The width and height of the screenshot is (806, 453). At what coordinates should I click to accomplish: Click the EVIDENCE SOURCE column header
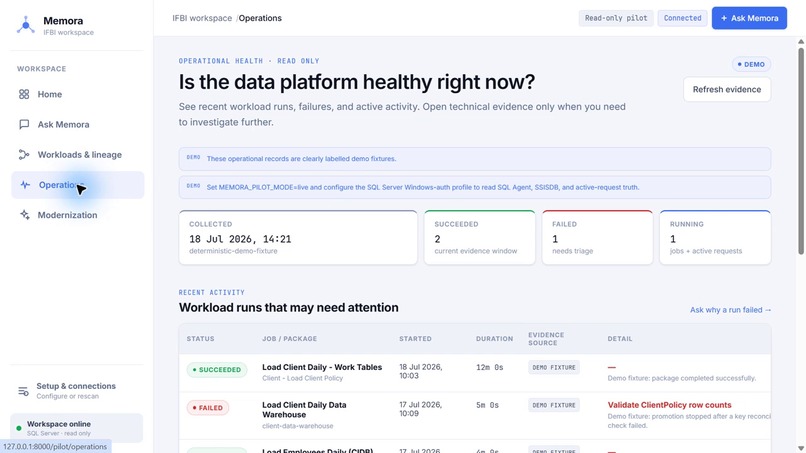pos(546,339)
